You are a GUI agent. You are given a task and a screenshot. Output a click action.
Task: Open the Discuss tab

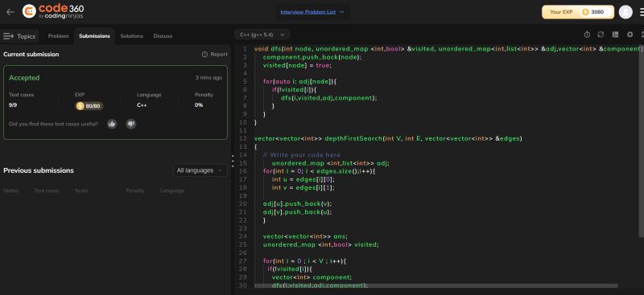pyautogui.click(x=163, y=36)
